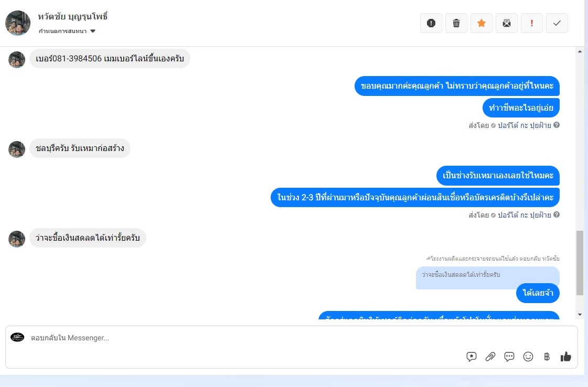Image resolution: width=588 pixels, height=387 pixels.
Task: Toggle the orange star follow-up marker
Action: [481, 23]
